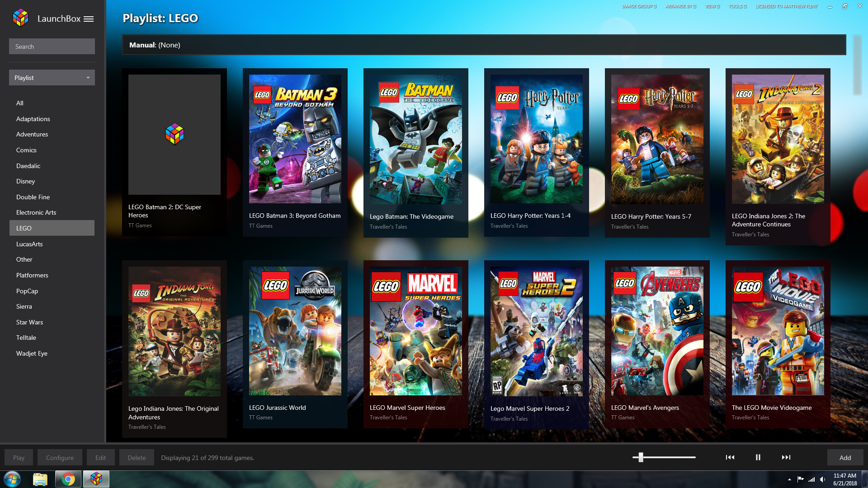Click the 'Displaying 21 of 299 total games' status
Image resolution: width=868 pixels, height=488 pixels.
point(208,458)
